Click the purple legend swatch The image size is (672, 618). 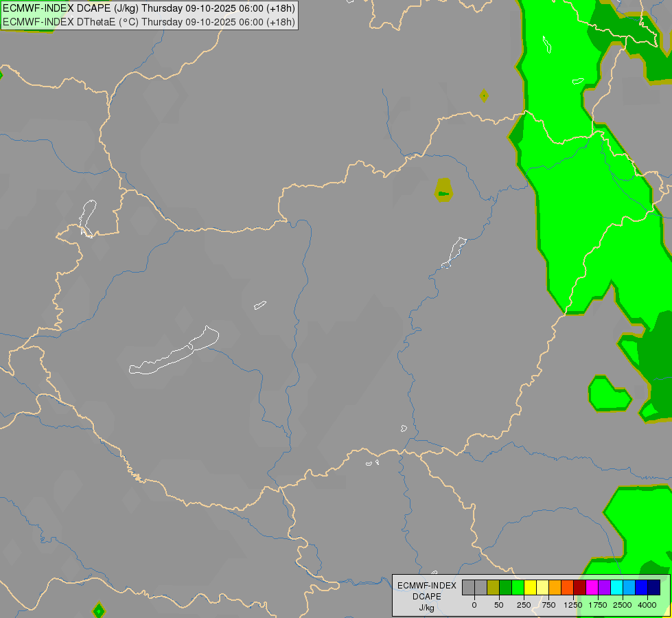pos(605,587)
